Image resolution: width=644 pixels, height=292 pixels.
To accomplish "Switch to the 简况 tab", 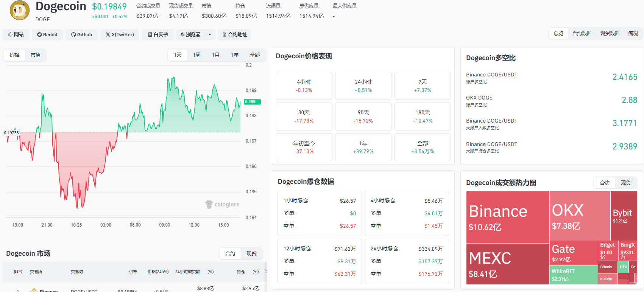I will [633, 33].
